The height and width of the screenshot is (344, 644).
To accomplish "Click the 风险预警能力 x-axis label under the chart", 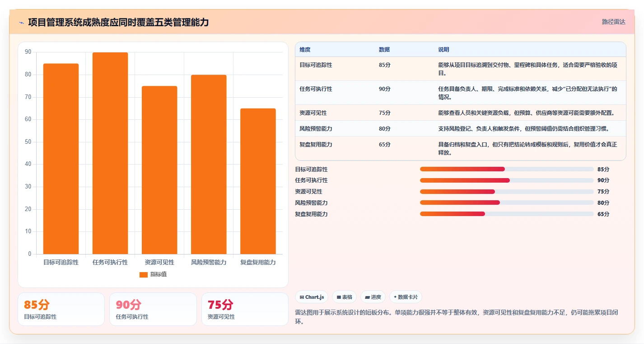I will click(x=209, y=262).
